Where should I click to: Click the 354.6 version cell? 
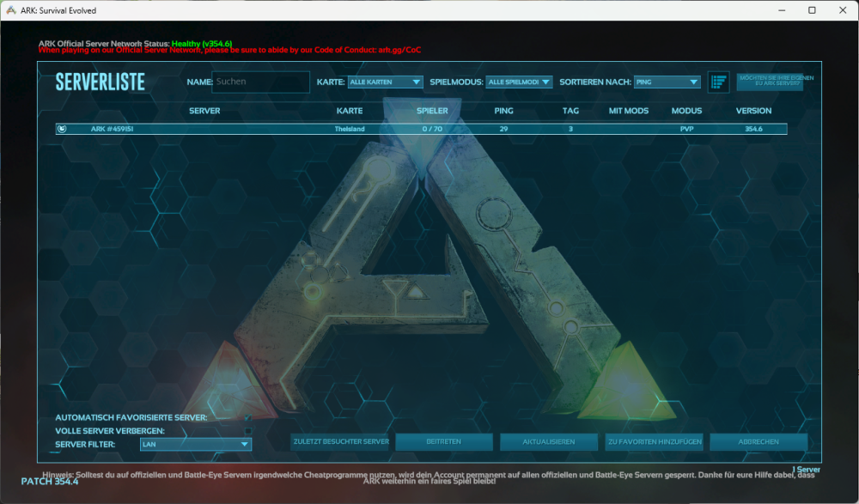(753, 129)
